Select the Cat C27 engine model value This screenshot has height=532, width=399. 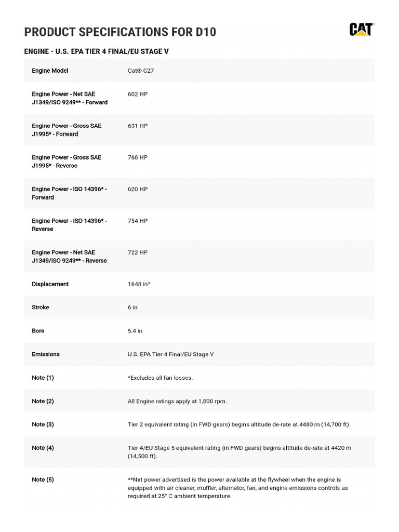click(x=141, y=71)
